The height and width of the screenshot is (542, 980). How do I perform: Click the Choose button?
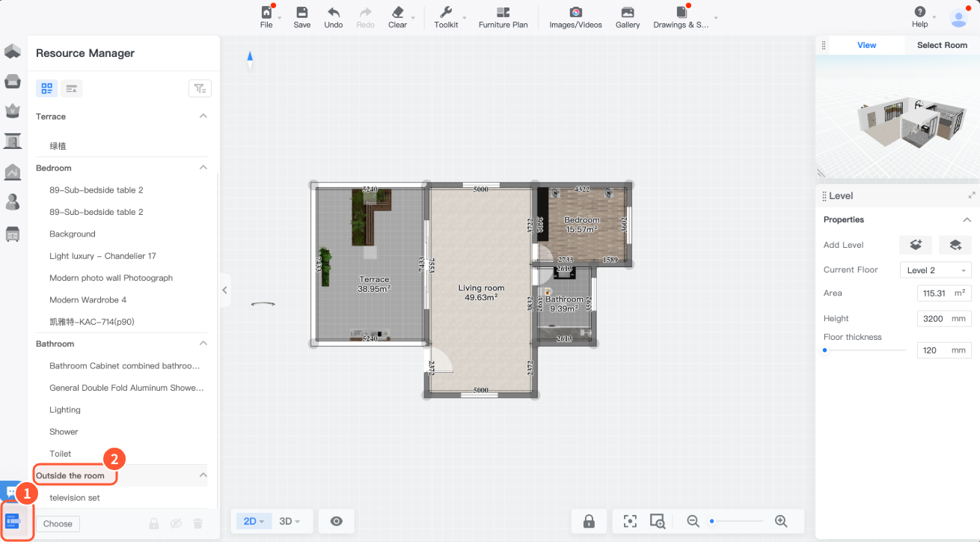58,524
